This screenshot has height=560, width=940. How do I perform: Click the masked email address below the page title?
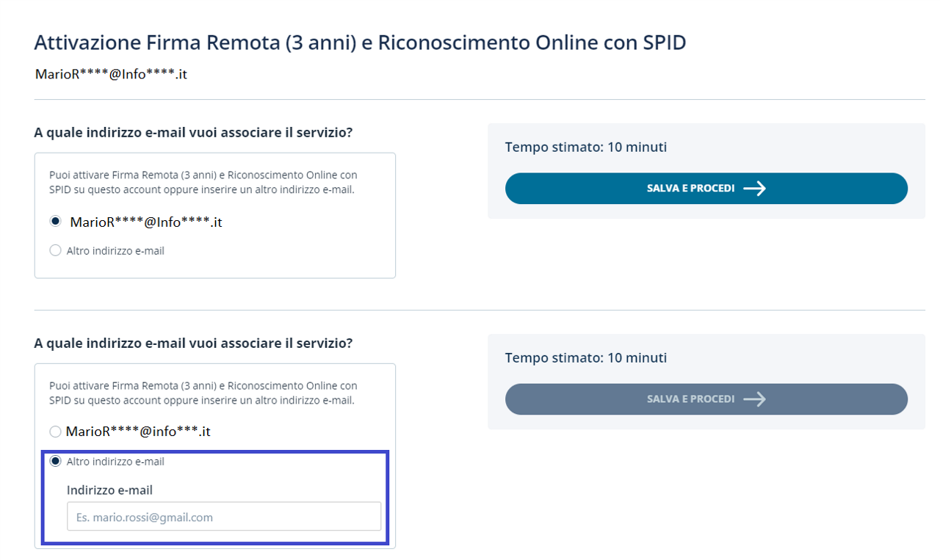point(111,74)
